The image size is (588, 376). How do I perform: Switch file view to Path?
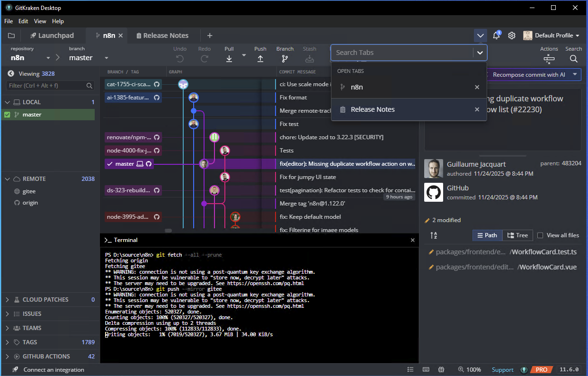click(487, 235)
